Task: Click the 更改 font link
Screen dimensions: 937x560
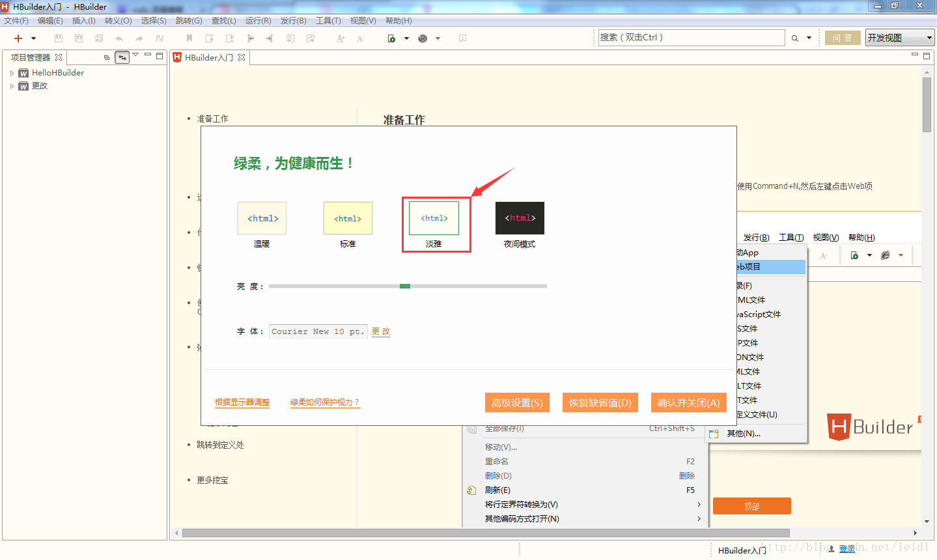Action: point(381,331)
